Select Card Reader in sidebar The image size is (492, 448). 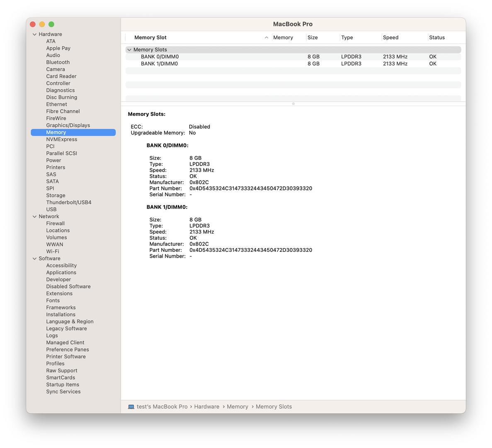point(61,76)
